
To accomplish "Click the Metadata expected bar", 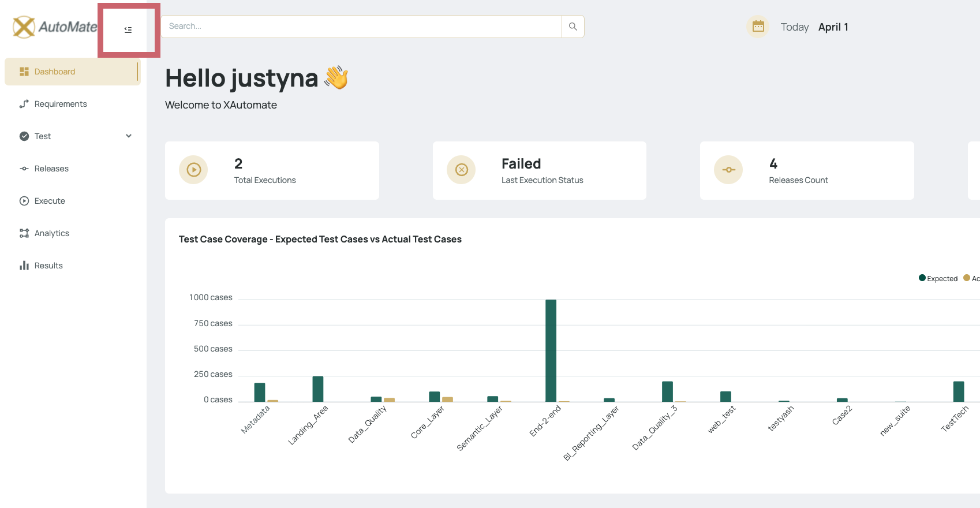I will tap(260, 393).
